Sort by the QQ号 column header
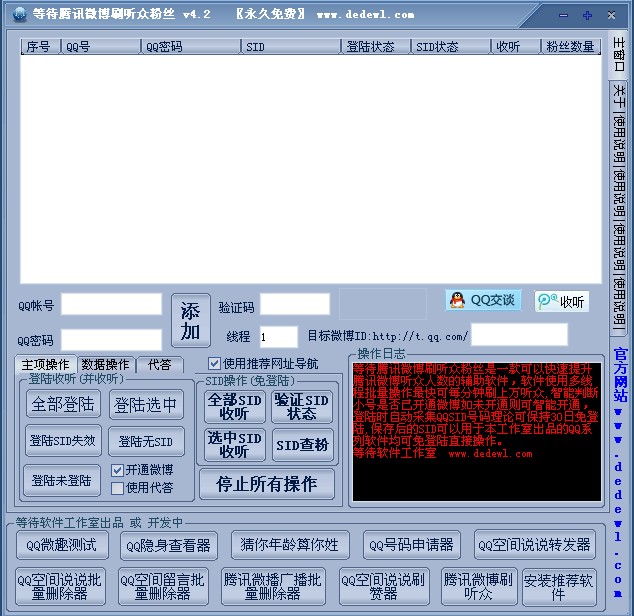The height and width of the screenshot is (616, 634). click(100, 47)
